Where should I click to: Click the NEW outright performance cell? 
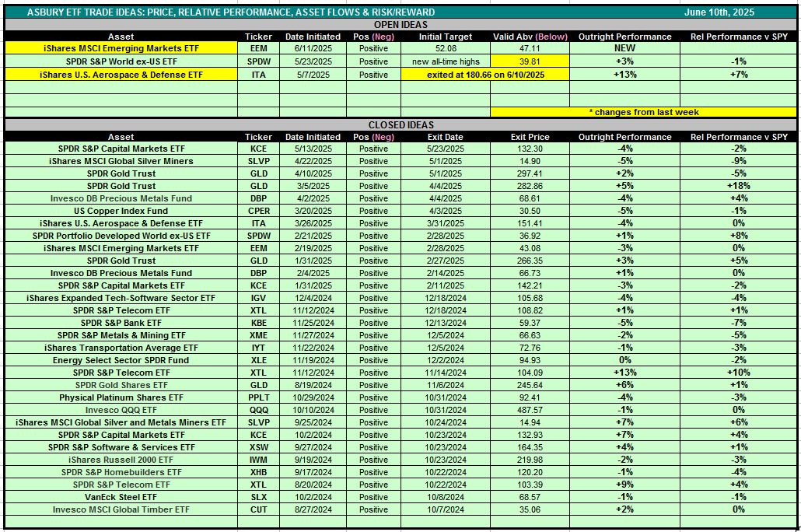pyautogui.click(x=624, y=48)
